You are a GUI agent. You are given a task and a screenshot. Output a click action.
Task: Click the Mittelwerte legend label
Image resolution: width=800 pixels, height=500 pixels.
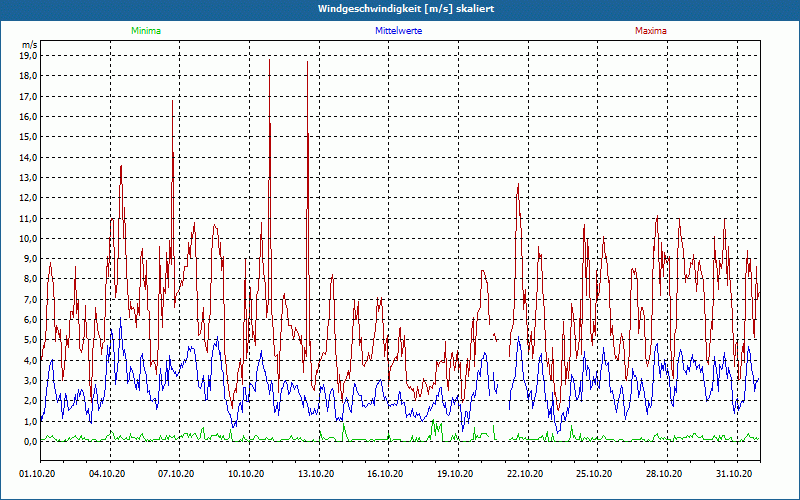[398, 31]
